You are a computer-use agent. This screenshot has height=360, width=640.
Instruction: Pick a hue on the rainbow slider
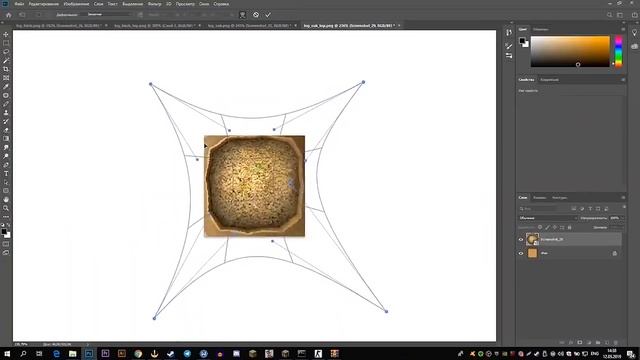click(619, 51)
